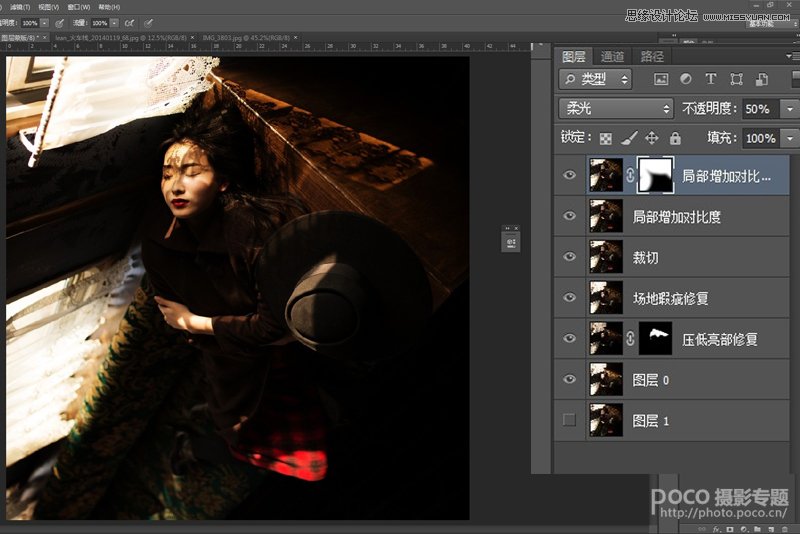Lock all padlock icon
The image size is (800, 534).
[675, 138]
